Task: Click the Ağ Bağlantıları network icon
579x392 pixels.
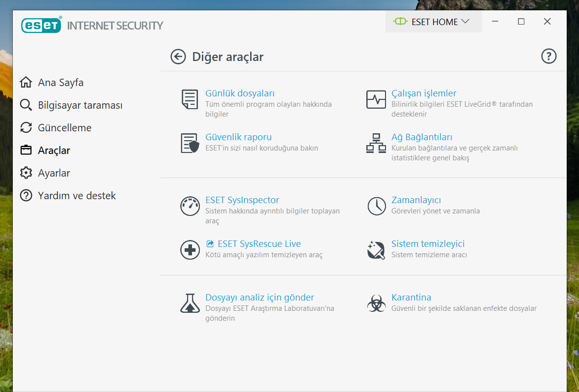Action: pos(376,143)
